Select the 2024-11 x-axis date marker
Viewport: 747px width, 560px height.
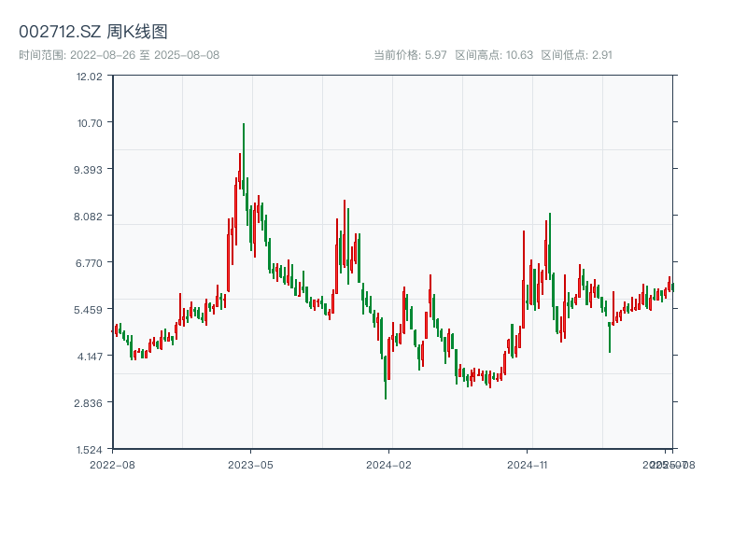point(528,464)
